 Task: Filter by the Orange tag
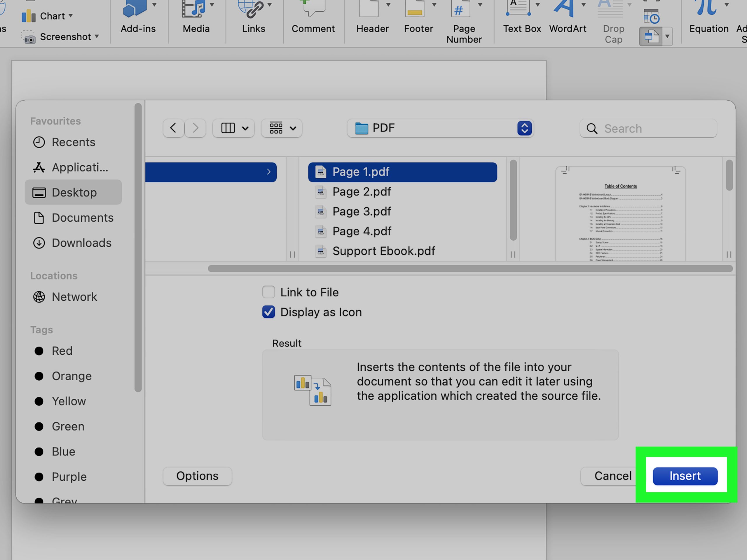(x=73, y=376)
